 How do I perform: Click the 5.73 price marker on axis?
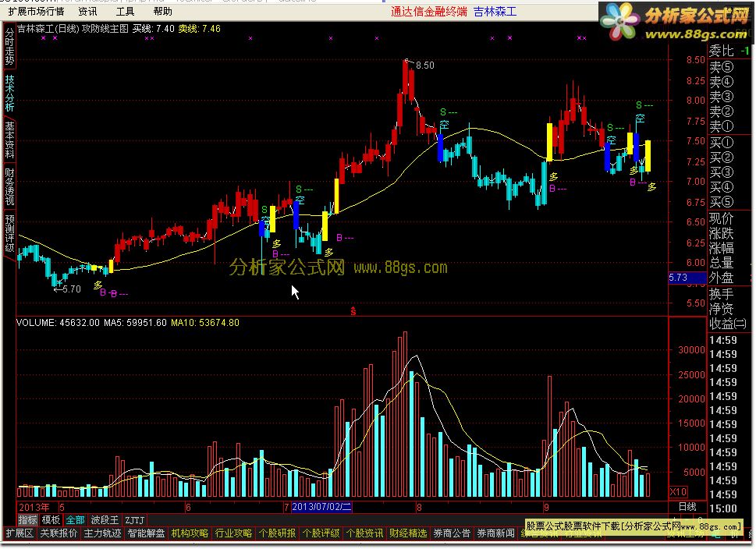(687, 277)
